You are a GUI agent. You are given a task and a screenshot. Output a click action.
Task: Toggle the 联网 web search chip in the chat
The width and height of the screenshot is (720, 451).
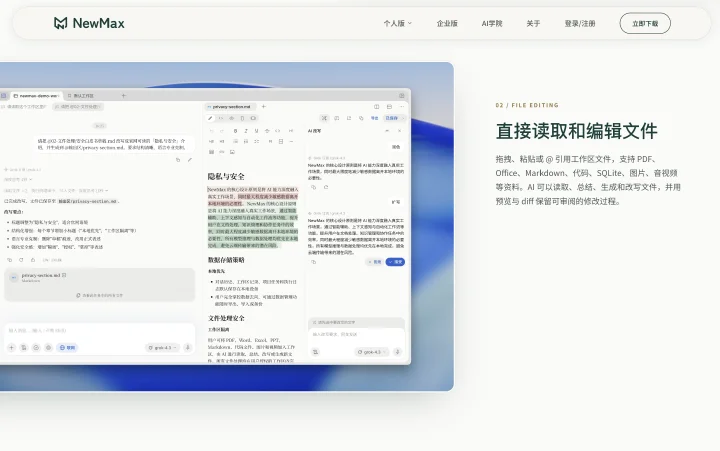(68, 348)
